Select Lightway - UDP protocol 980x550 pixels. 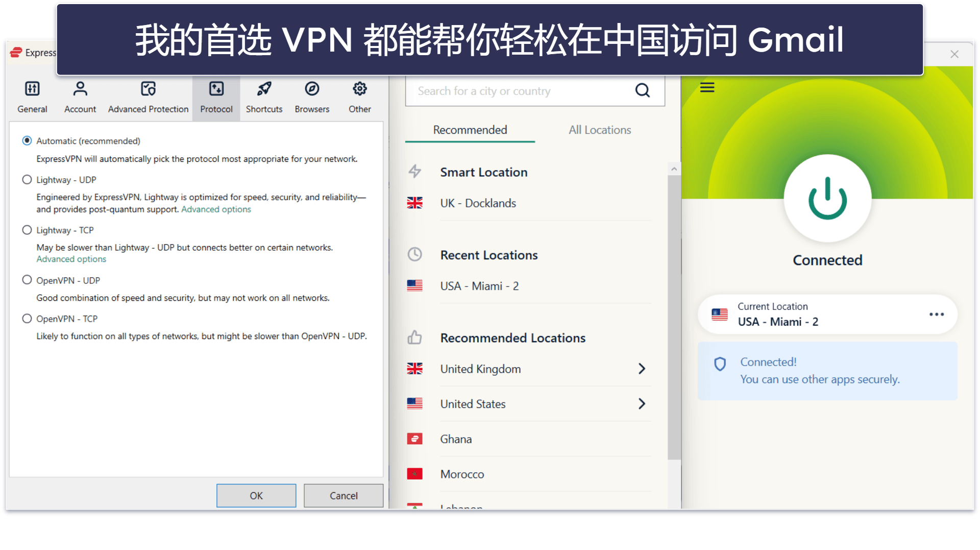tap(27, 179)
